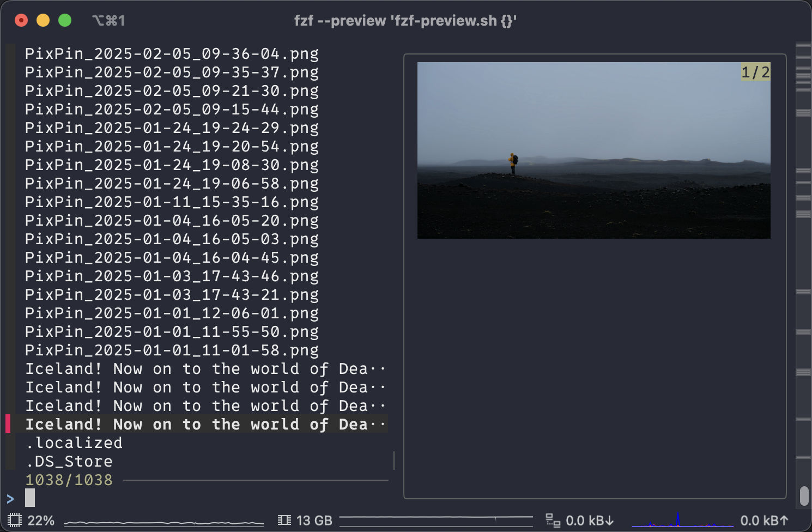Select PixPin_2025-01-01_11-01-58.png entry
Screen dimensions: 812x532
coord(172,350)
